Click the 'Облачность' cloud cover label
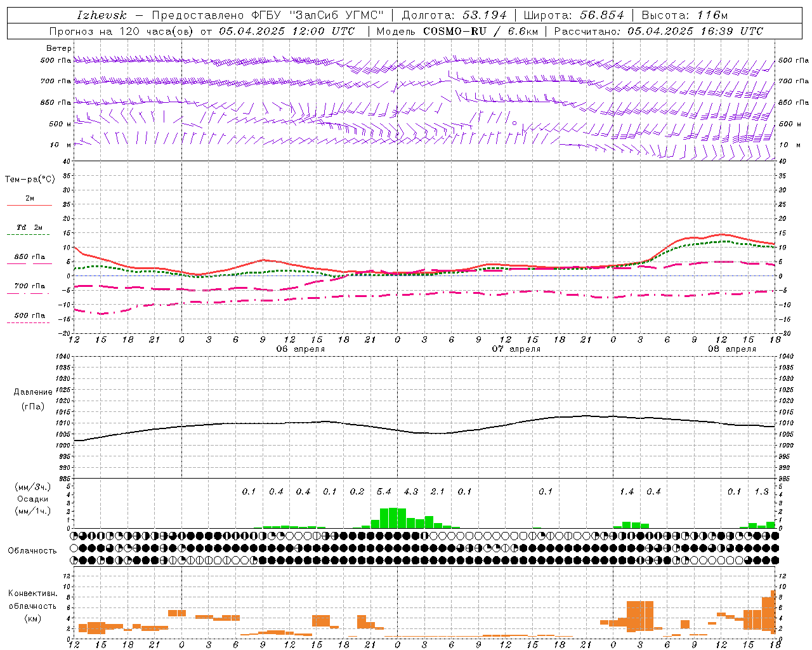Image resolution: width=812 pixels, height=650 pixels. point(32,551)
